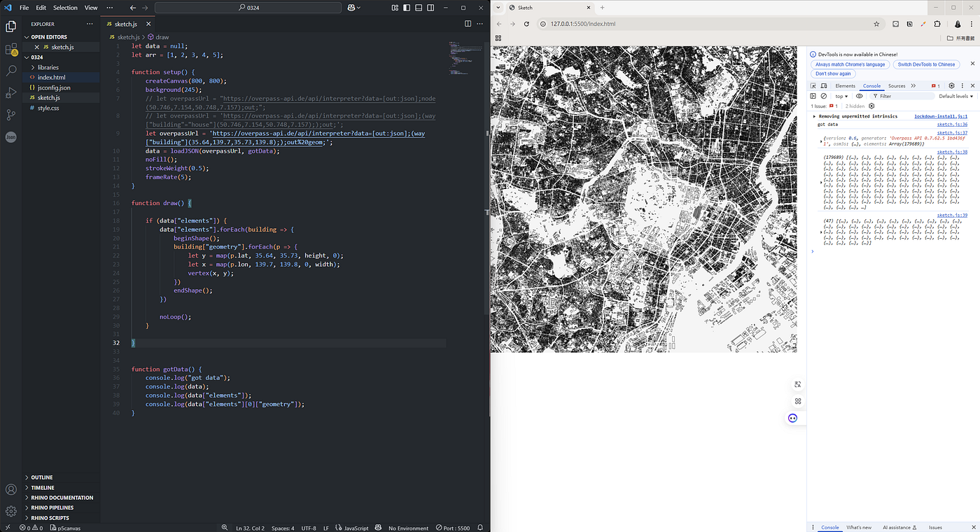This screenshot has height=532, width=980.
Task: Select the DevTools inspect element tool
Action: click(x=813, y=85)
